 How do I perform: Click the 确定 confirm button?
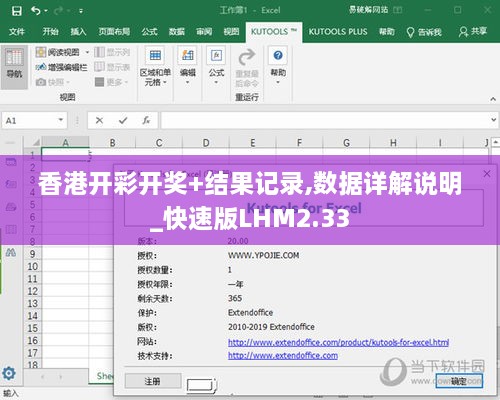(459, 381)
